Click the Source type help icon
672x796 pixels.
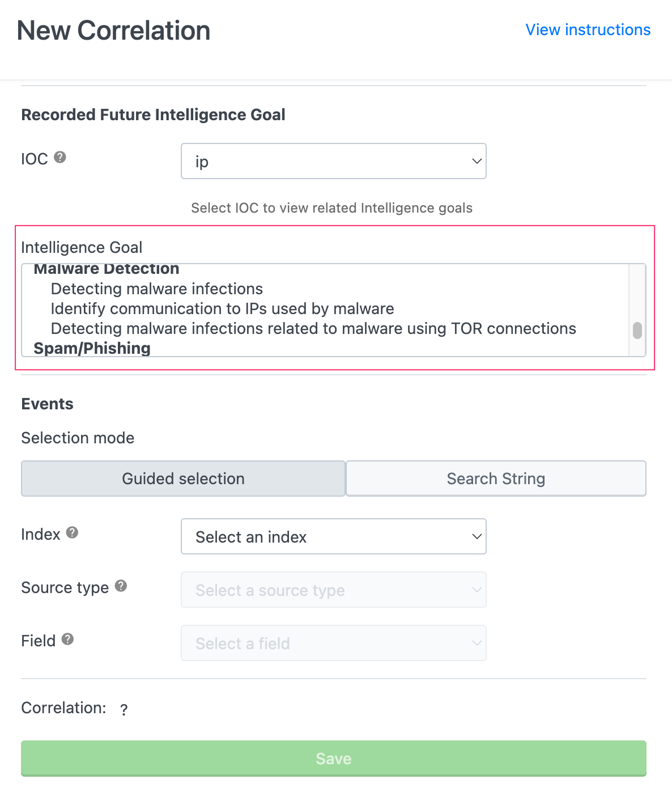pos(121,586)
